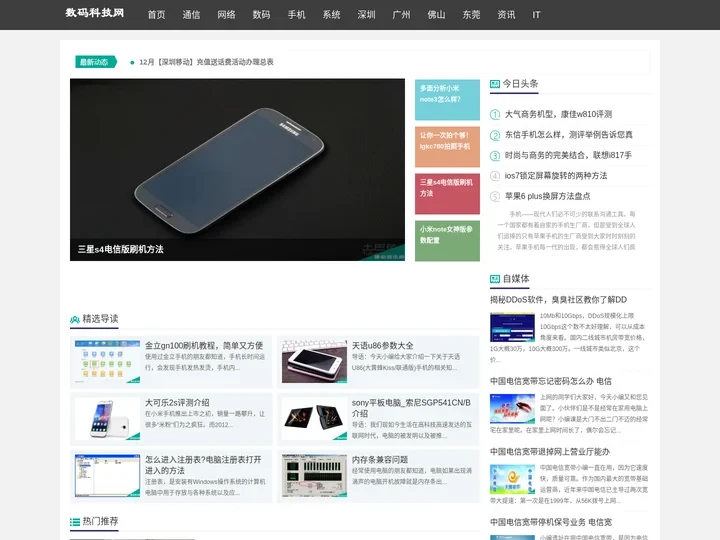
Task: Open the 手机 category
Action: (x=296, y=15)
